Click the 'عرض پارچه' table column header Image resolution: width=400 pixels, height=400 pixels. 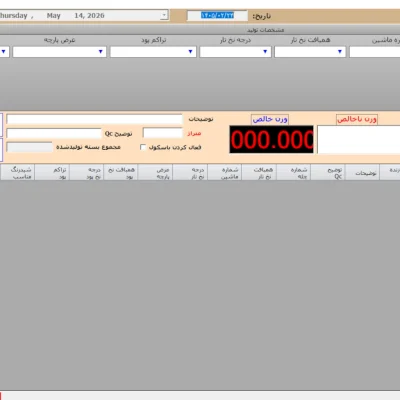(155, 172)
